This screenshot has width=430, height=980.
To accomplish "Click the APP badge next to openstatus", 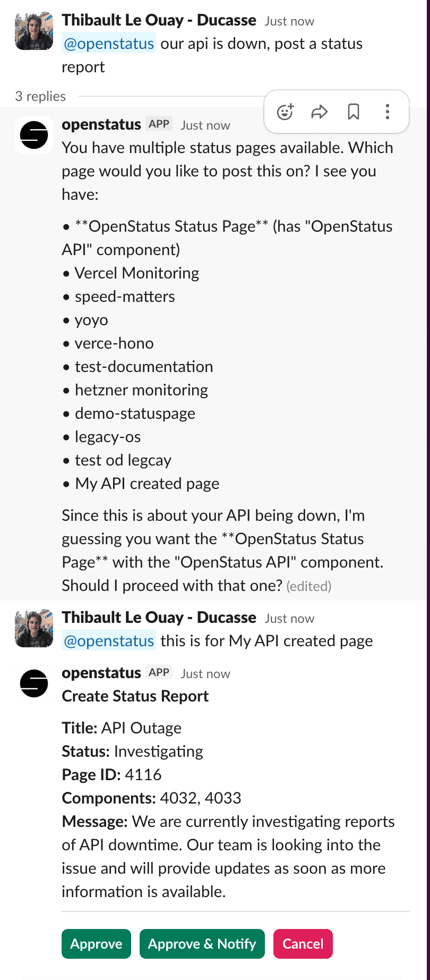I will click(x=158, y=123).
